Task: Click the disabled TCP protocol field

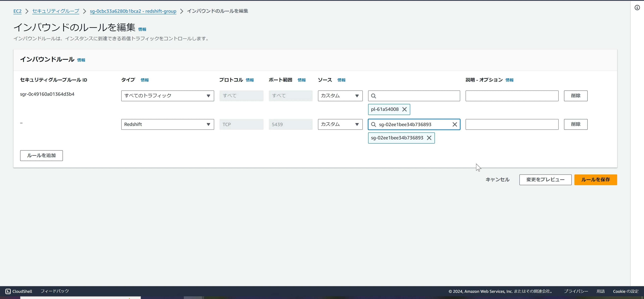Action: tap(241, 124)
